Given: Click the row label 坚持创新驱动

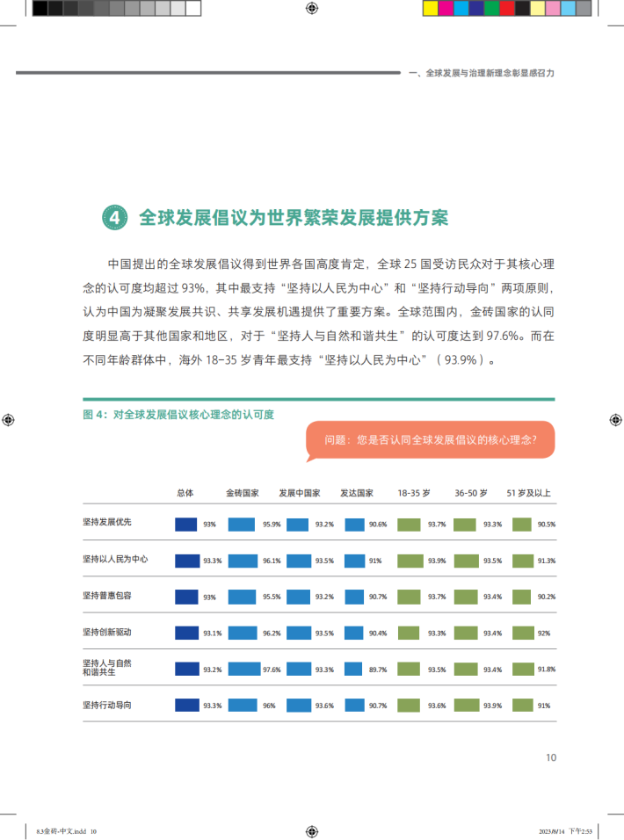Looking at the screenshot, I should pyautogui.click(x=107, y=632).
